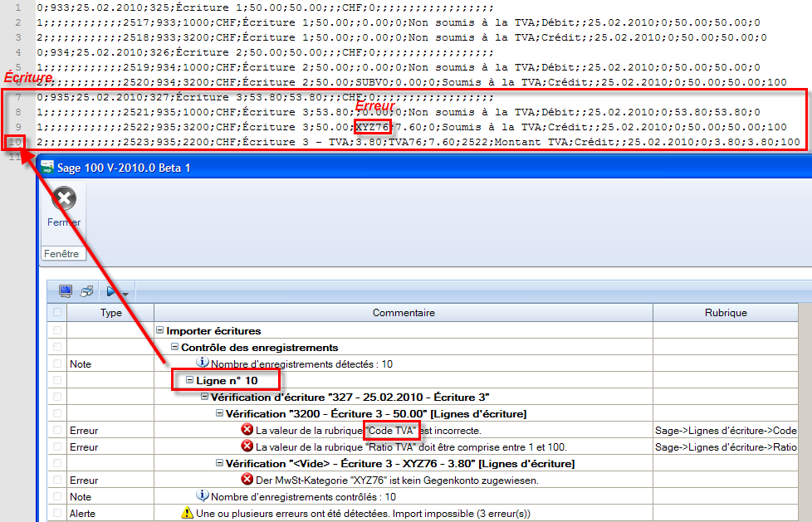Collapse the Vérification 3200 - Écriture 3 node
This screenshot has height=522, width=812.
point(219,412)
